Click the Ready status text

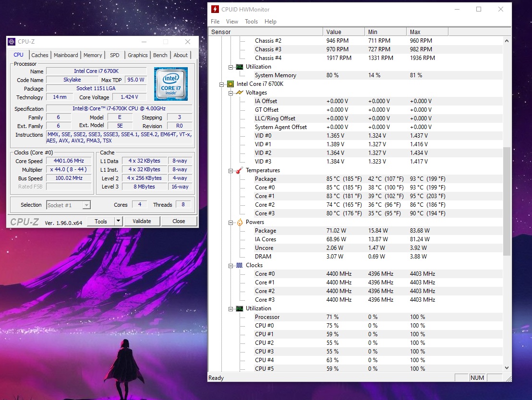tap(216, 378)
